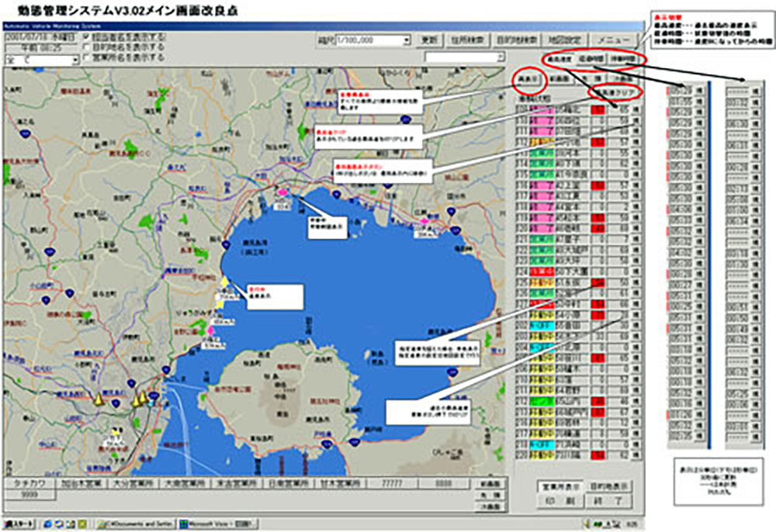Toggle 目的地表示 button
This screenshot has width=776, height=532.
click(x=609, y=487)
